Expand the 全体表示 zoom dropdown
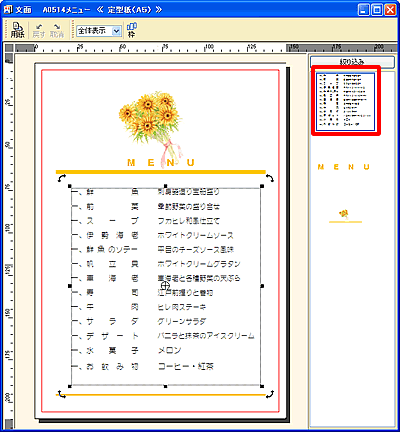Screen dimensions: 400x432 (x=116, y=31)
